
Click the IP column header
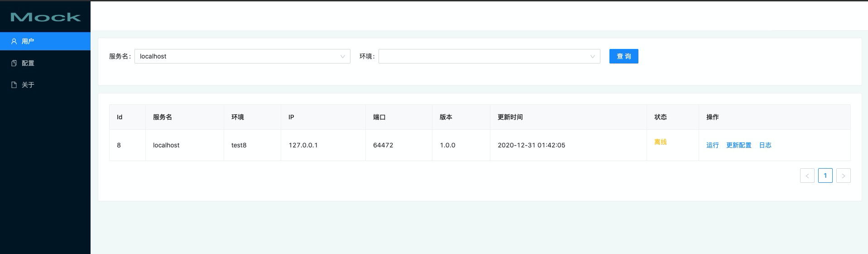(x=323, y=117)
